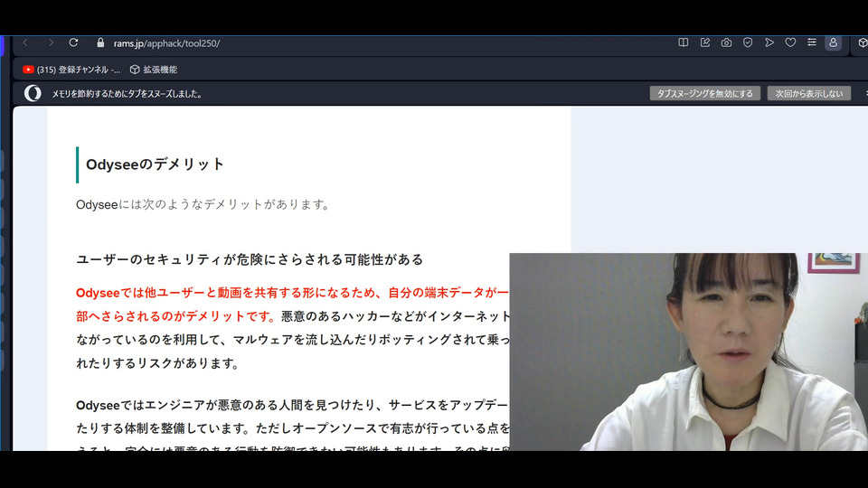Click the webcam video overlay
Screen dimensions: 868x488
coord(689,352)
